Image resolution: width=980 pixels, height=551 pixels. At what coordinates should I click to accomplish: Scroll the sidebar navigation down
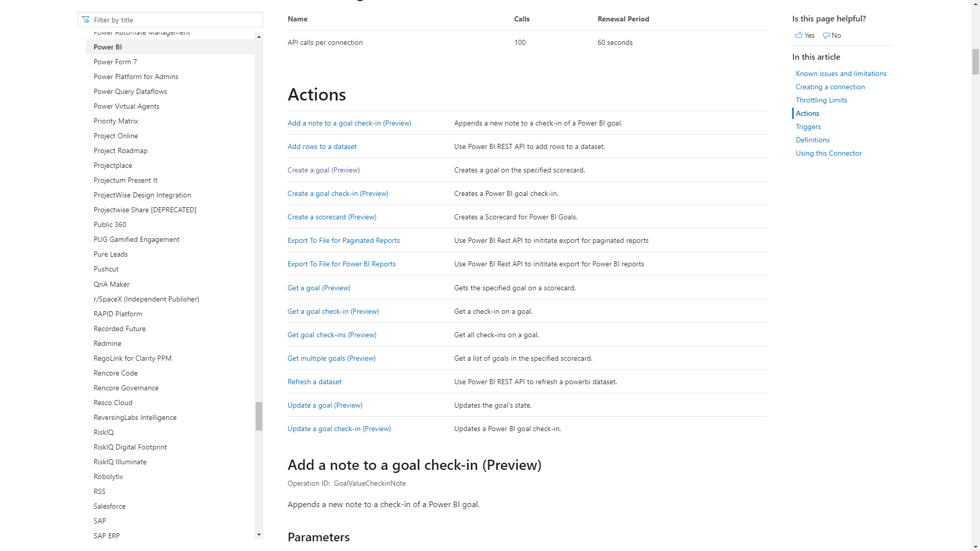coord(259,535)
